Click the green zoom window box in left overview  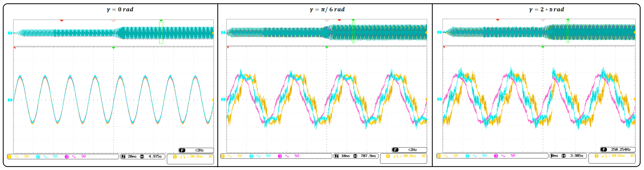pos(161,33)
